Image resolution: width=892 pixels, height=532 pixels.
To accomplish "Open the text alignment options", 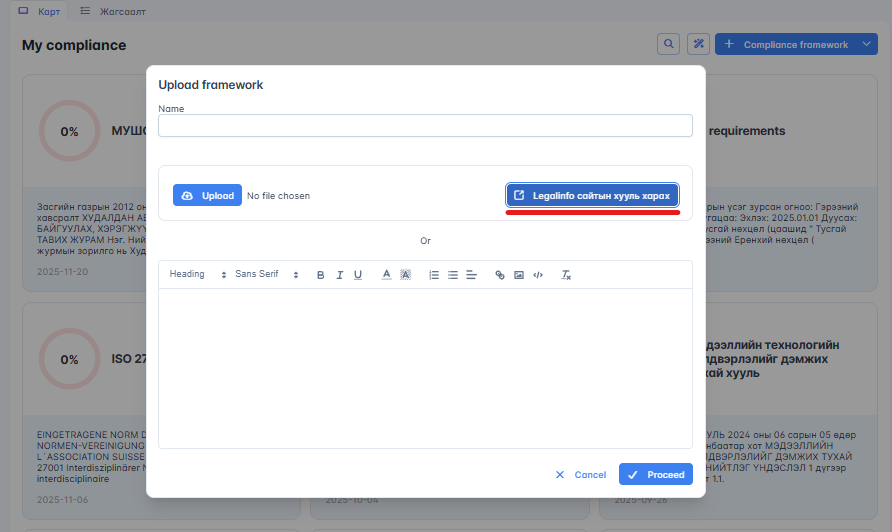I will pos(472,275).
